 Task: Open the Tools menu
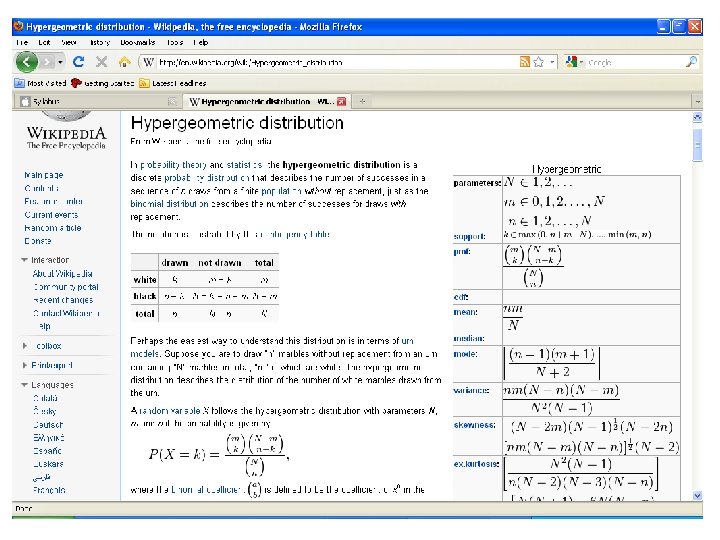pyautogui.click(x=175, y=42)
